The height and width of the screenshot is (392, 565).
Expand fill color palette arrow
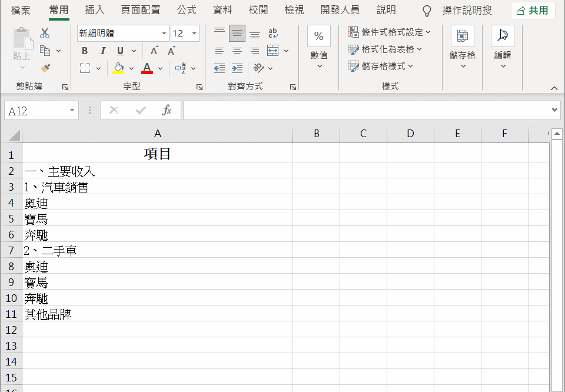click(x=131, y=68)
